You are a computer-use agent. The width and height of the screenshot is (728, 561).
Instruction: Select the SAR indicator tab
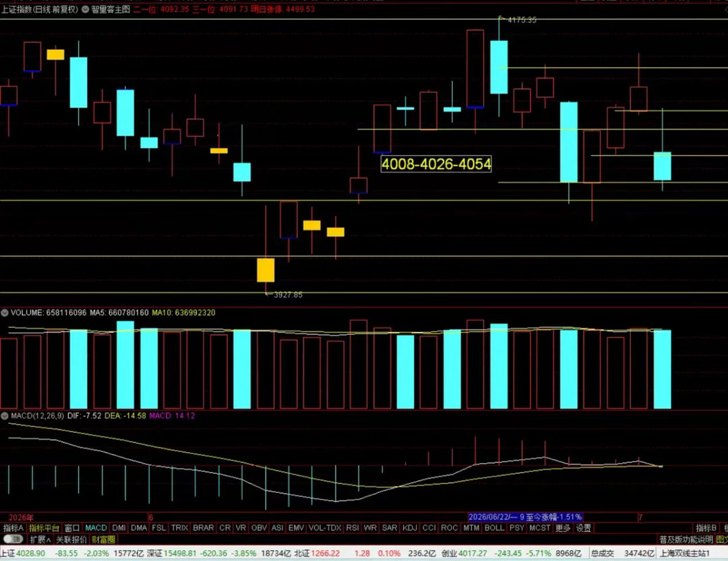click(390, 528)
